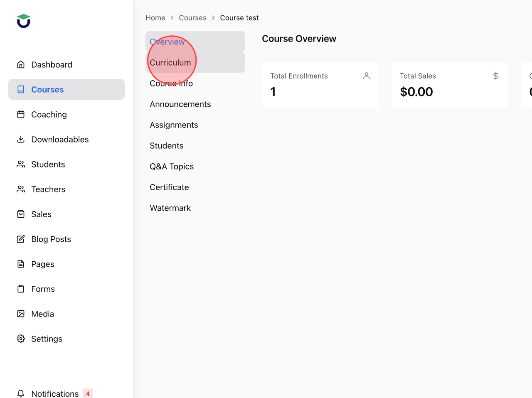Open Forms in the sidebar
The width and height of the screenshot is (532, 398).
click(x=66, y=289)
